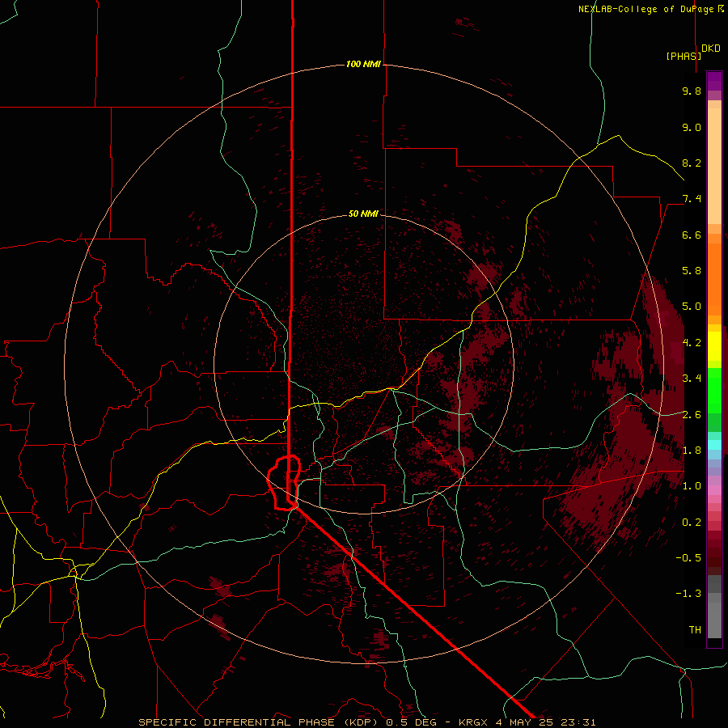Screen dimensions: 728x728
Task: Select the -1.3 value on the scale
Action: pyautogui.click(x=688, y=594)
